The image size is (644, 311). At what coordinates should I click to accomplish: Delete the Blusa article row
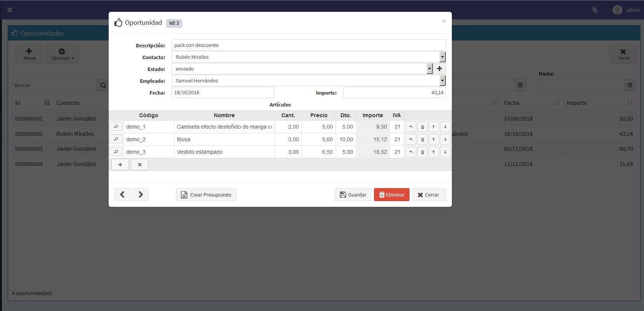pos(422,139)
